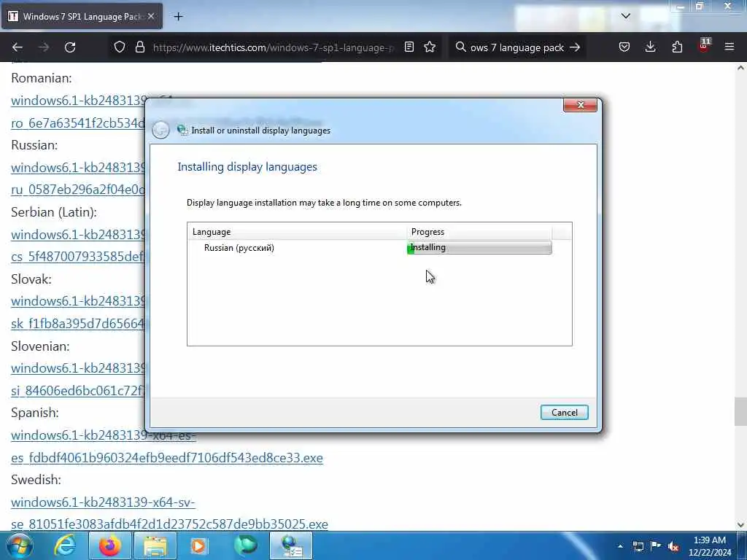Bookmark this page with the star icon
This screenshot has height=560, width=747.
[x=430, y=47]
